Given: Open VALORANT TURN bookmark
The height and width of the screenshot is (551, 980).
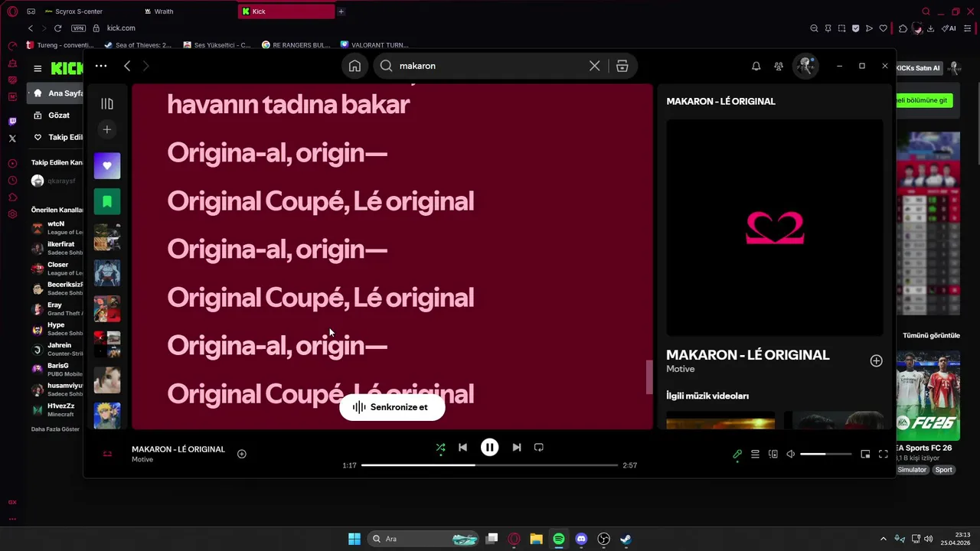Looking at the screenshot, I should click(374, 45).
